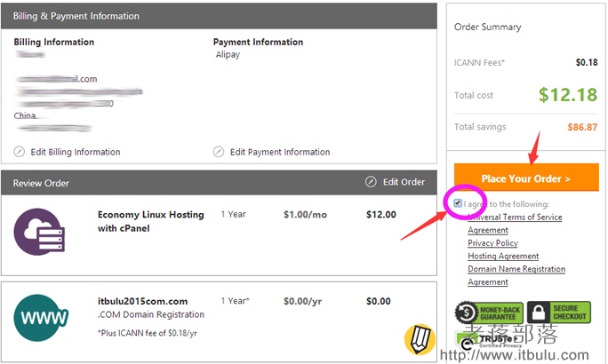Click the Edit Order pencil icon
The width and height of the screenshot is (608, 364).
click(371, 182)
